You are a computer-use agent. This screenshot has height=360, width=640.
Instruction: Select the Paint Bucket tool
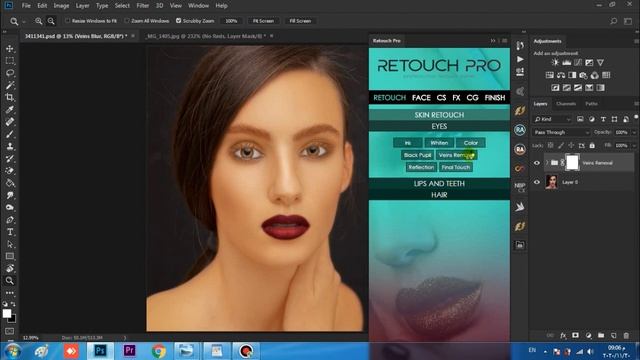coord(10,183)
